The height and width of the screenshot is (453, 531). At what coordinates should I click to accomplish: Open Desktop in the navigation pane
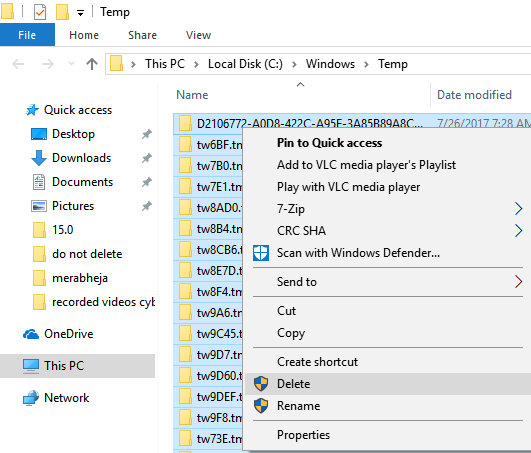pos(73,134)
